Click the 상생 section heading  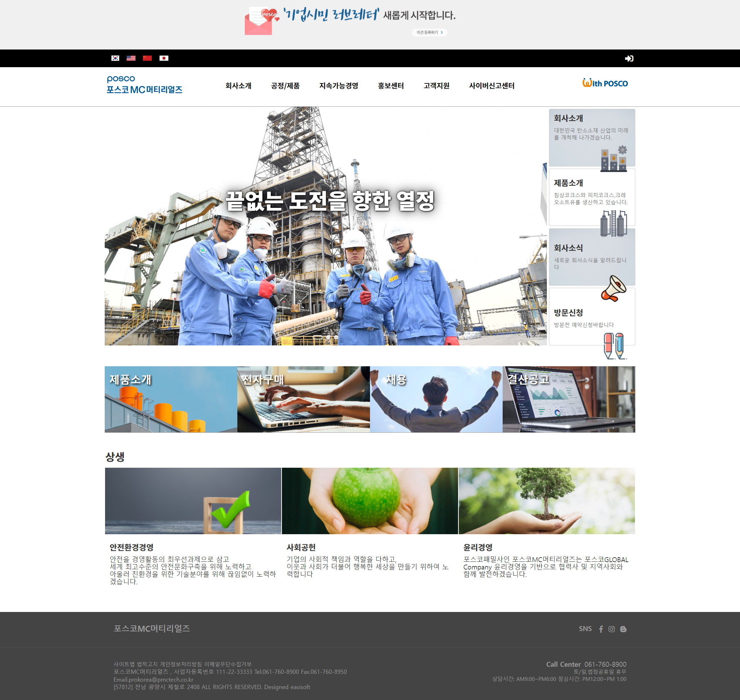click(x=115, y=457)
